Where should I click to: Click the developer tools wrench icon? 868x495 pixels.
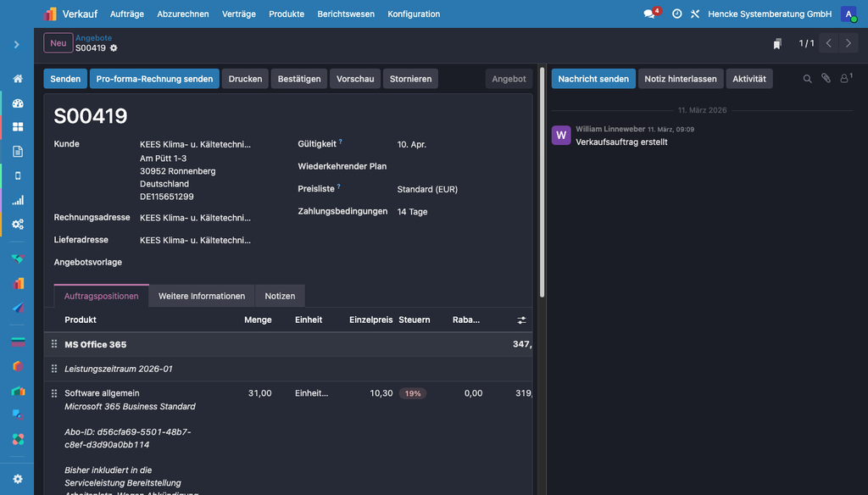(695, 14)
